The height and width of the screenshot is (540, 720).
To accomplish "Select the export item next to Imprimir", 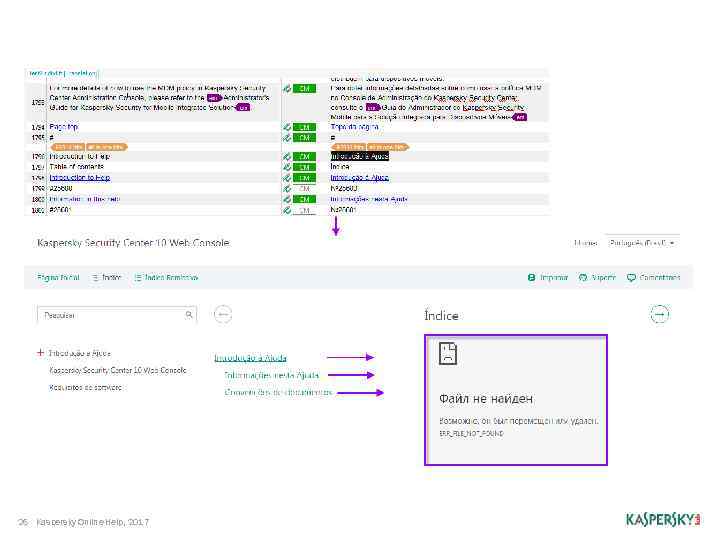I will [597, 277].
